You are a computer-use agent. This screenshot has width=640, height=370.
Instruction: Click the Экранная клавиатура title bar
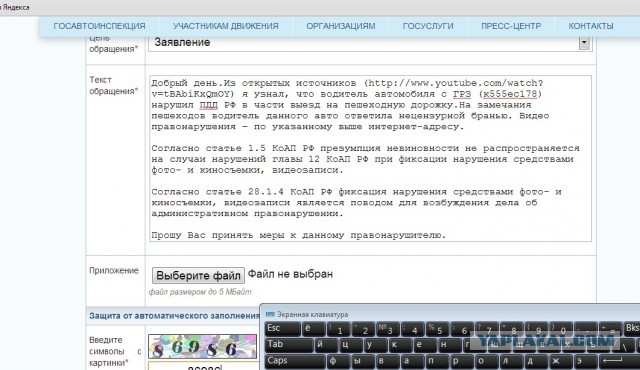[450, 314]
